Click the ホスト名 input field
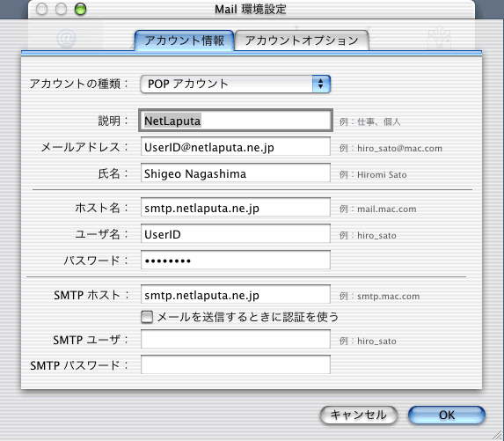504x441 pixels. click(236, 208)
